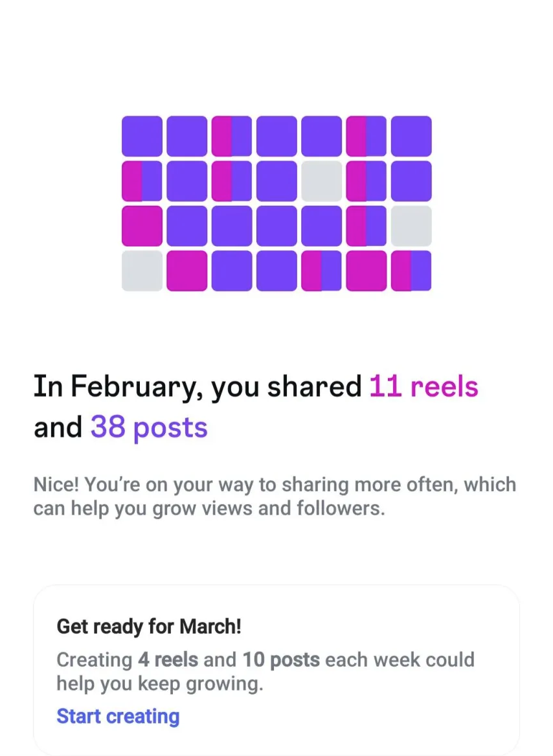Select the gray square starting the bottom grid row
The image size is (553, 756).
pyautogui.click(x=142, y=271)
